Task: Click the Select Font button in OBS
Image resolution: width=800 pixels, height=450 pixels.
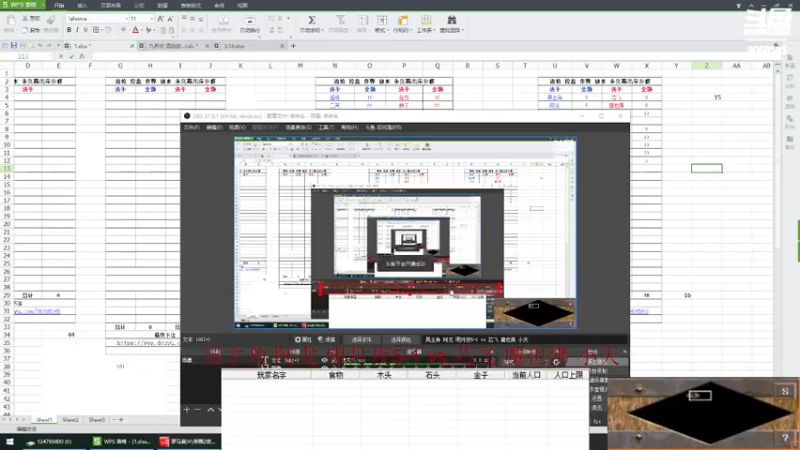Action: pyautogui.click(x=361, y=339)
